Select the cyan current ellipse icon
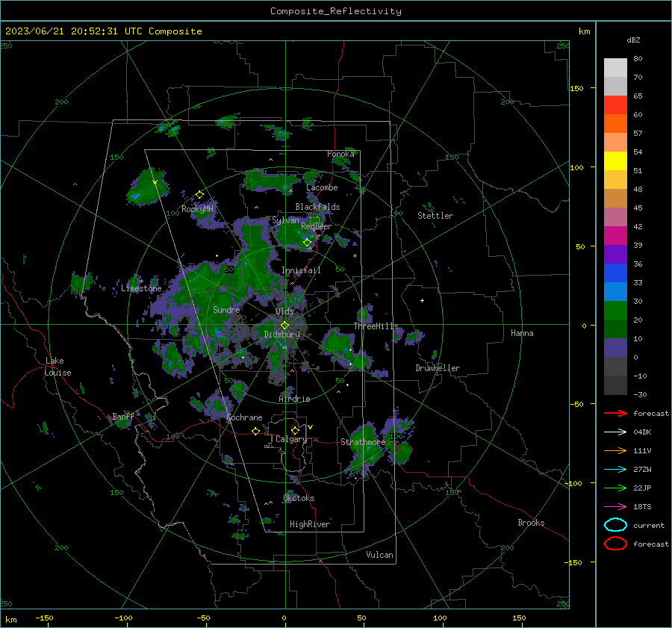Screen dimensions: 672x628 coord(615,525)
